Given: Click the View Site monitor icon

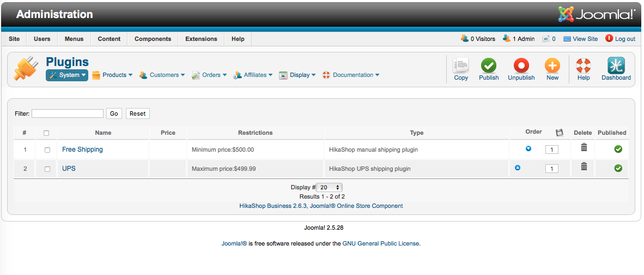Looking at the screenshot, I should pyautogui.click(x=567, y=39).
